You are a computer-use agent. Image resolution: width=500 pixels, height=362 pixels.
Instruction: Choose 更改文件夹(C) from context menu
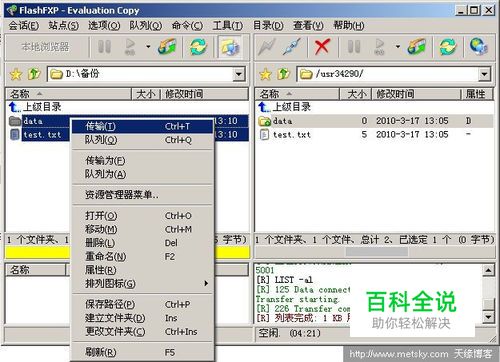(143, 332)
